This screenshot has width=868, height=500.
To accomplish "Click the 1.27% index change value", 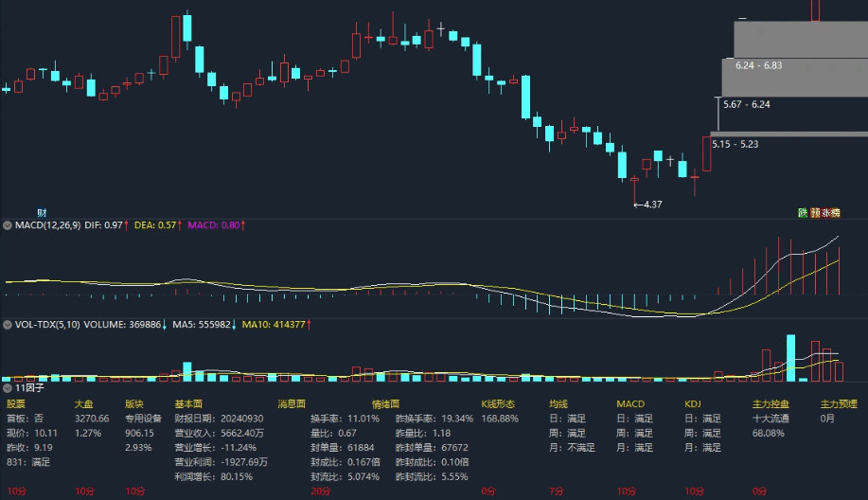I will pos(88,433).
